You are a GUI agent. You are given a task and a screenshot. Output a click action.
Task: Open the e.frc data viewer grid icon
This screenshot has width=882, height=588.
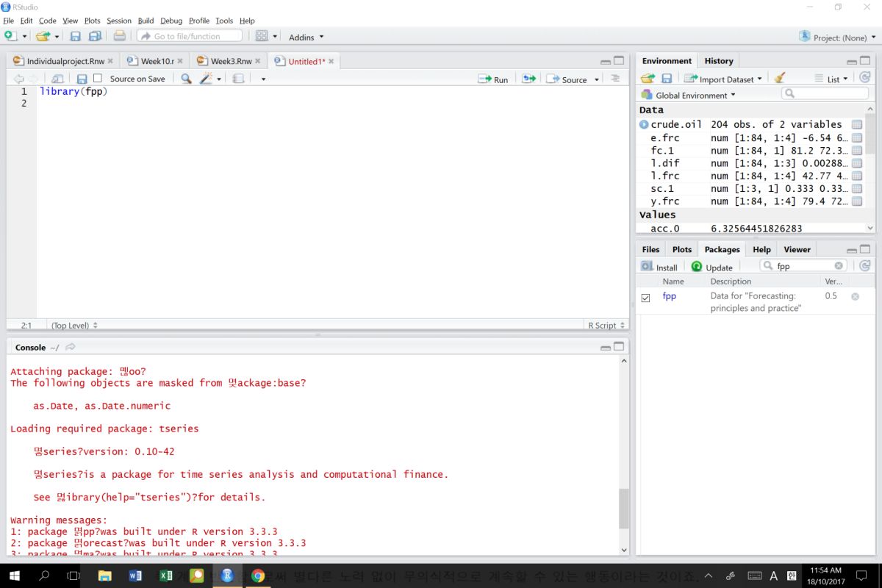[856, 137]
